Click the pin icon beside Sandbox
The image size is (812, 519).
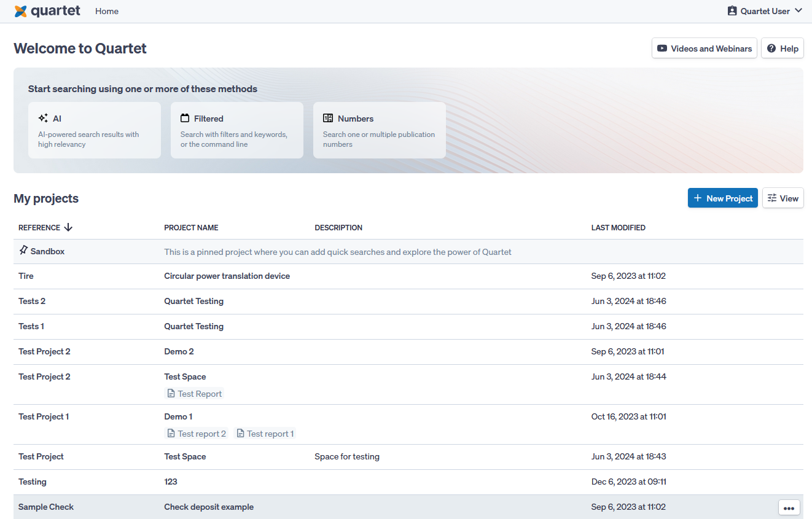point(23,251)
